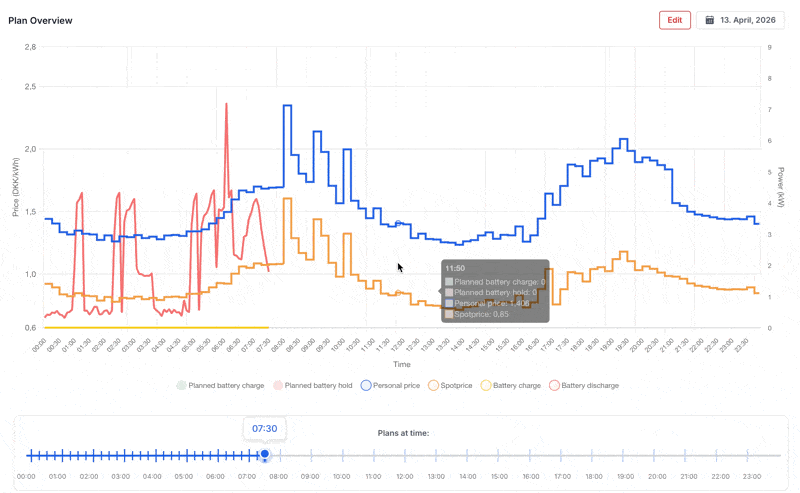Click the Battery discharge legend circle icon
The width and height of the screenshot is (800, 493).
pos(554,385)
